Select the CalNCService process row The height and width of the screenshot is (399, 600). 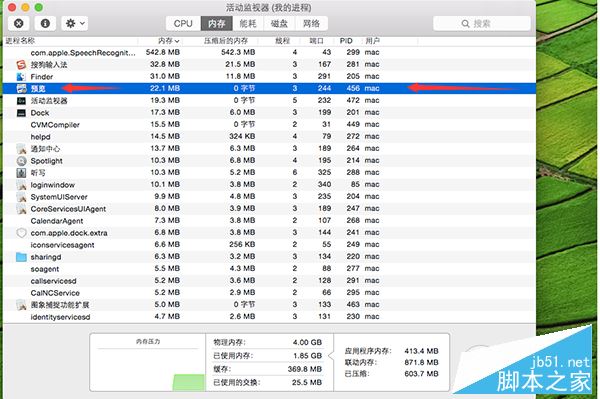[269, 293]
